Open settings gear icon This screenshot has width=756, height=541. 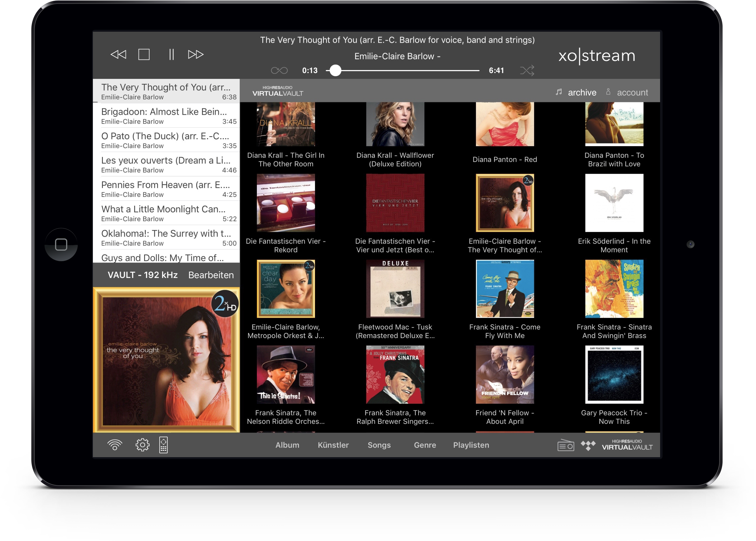[x=142, y=445]
